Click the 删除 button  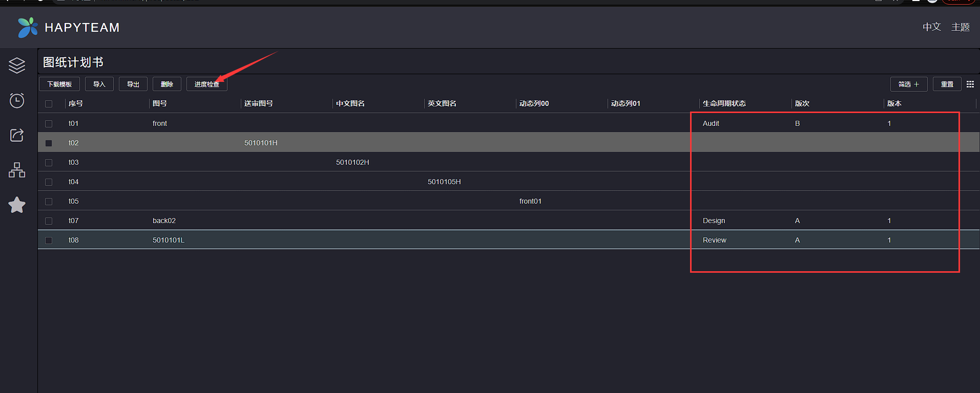[167, 84]
